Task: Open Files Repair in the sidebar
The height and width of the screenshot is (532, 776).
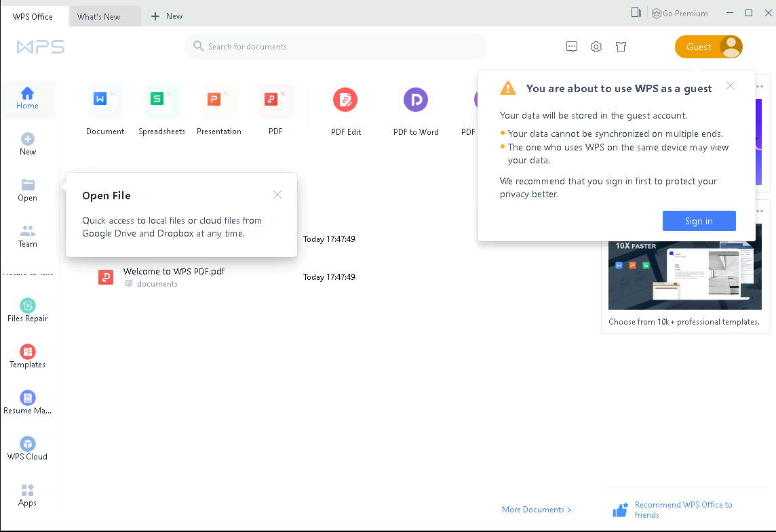Action: 28,310
